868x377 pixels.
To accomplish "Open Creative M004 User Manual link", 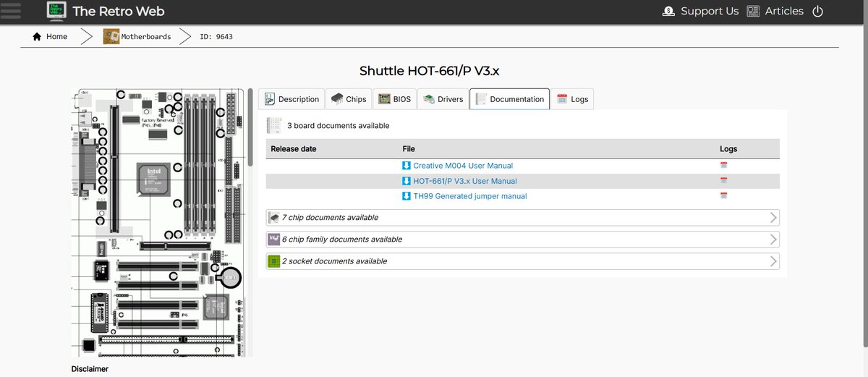I will 463,166.
